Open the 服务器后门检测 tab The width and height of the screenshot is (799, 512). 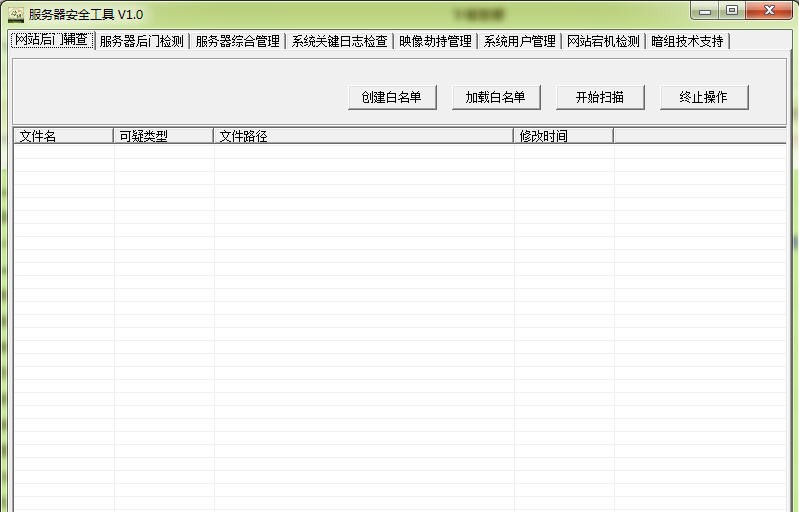142,41
